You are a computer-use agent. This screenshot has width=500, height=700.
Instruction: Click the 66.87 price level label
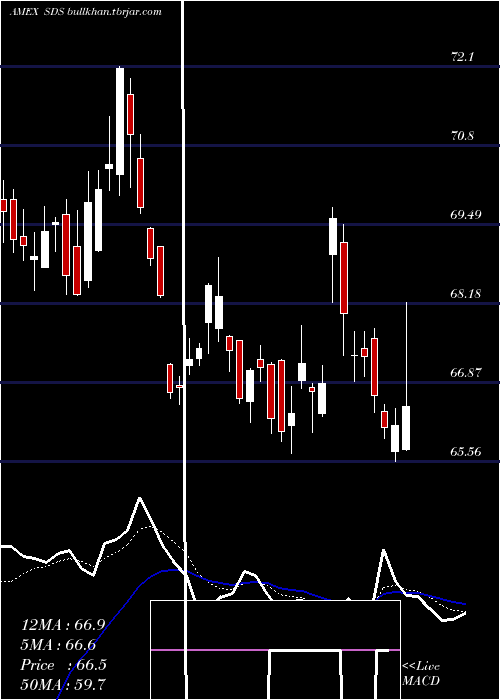click(466, 373)
